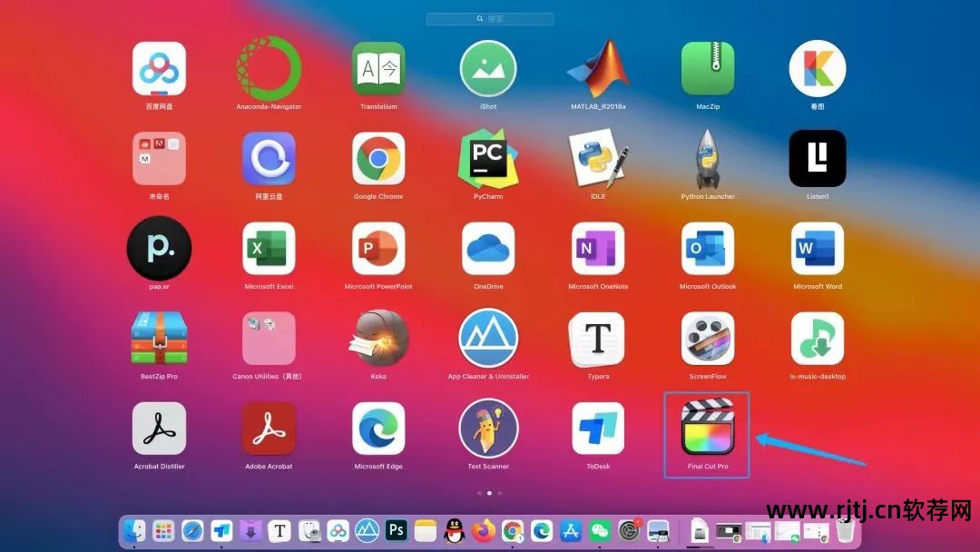Open the Listen1 app

[818, 159]
